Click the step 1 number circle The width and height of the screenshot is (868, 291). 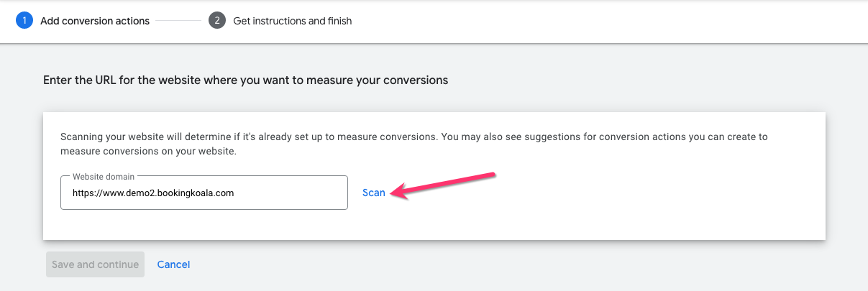pos(24,21)
